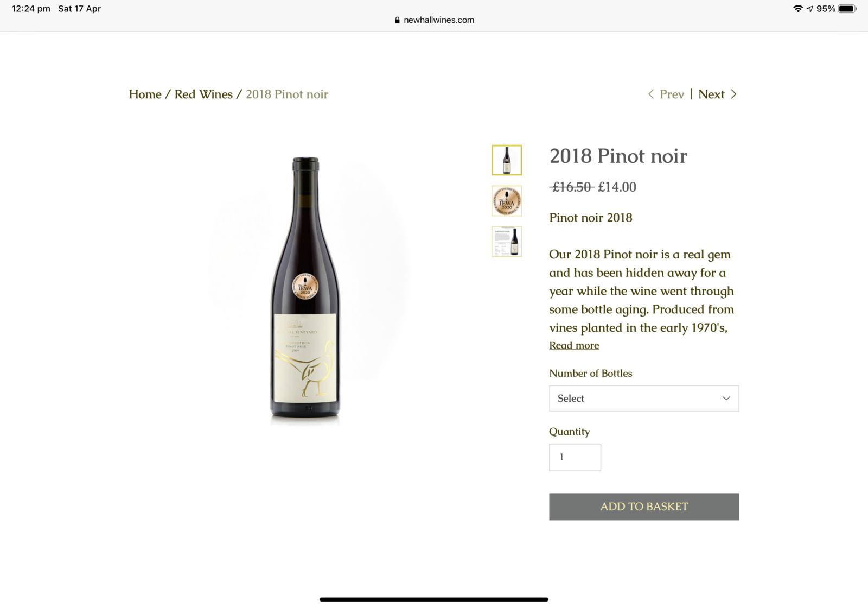Tap the Wi-Fi status icon
Viewport: 868px width, 607px height.
(x=797, y=9)
